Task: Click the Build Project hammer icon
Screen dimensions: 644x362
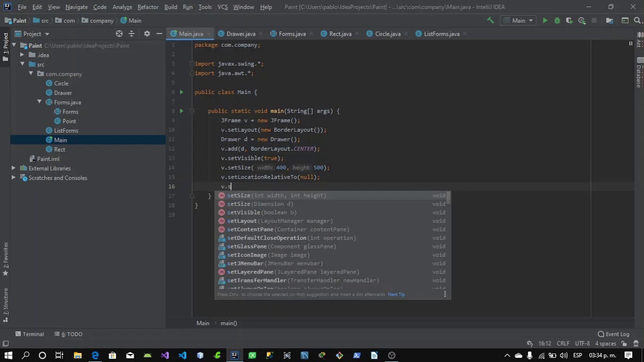Action: coord(490,21)
